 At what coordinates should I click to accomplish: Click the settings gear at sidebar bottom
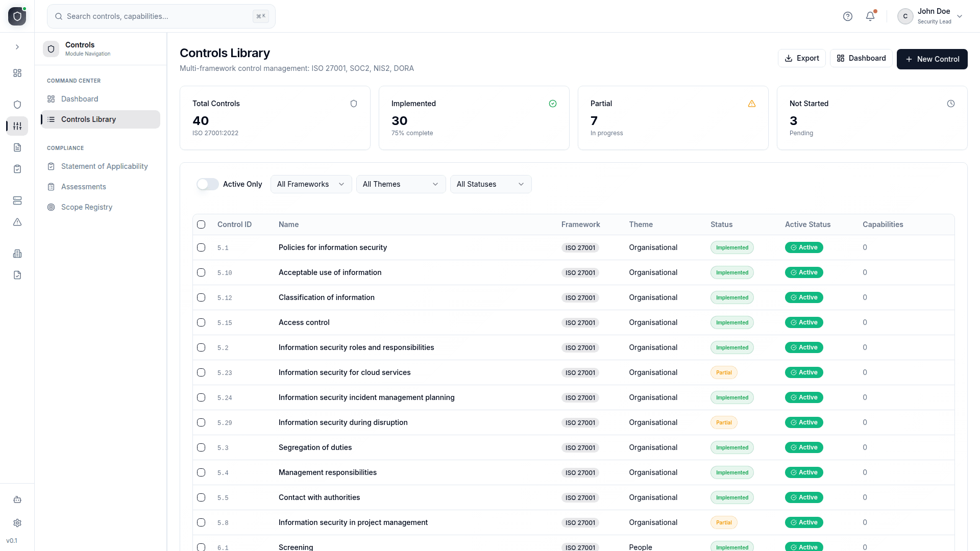[x=17, y=523]
